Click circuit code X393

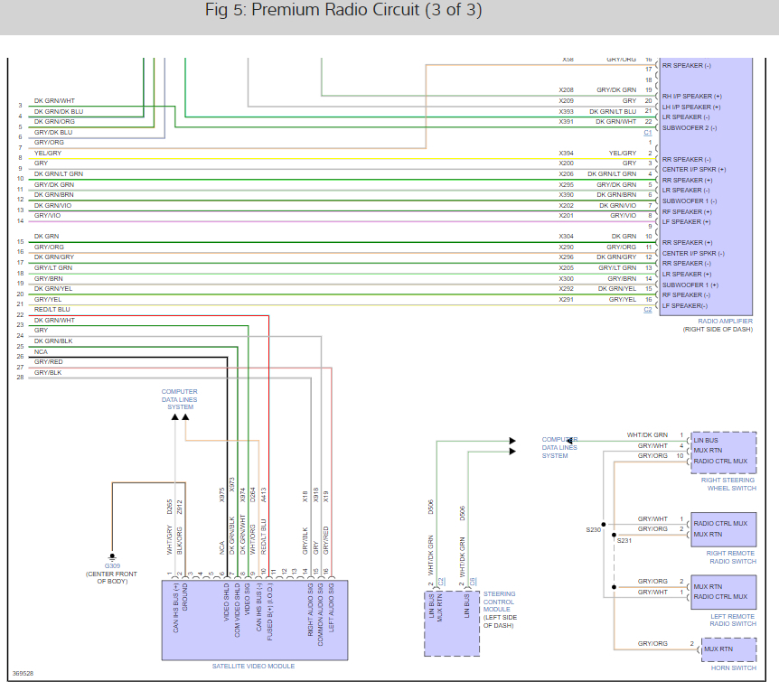[x=566, y=111]
